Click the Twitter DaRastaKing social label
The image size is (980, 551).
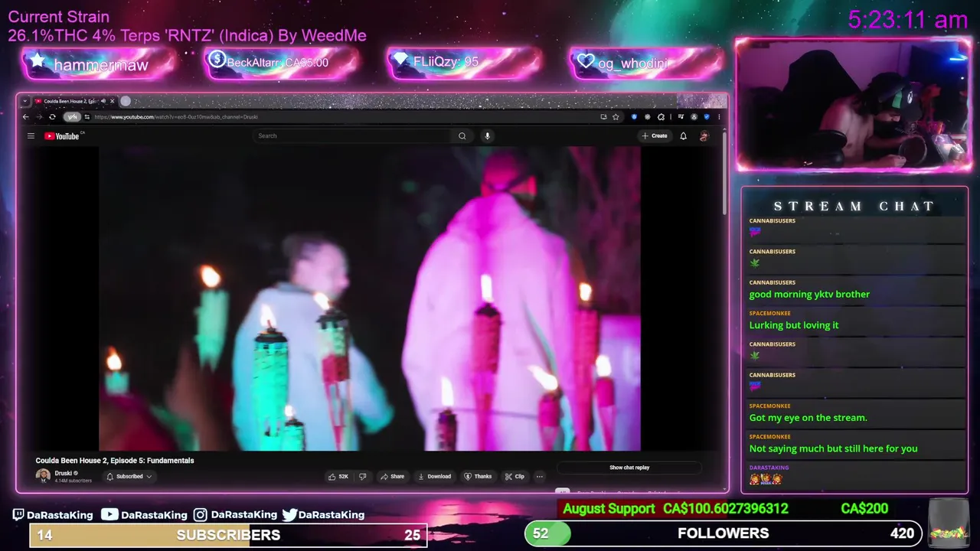[x=323, y=515]
